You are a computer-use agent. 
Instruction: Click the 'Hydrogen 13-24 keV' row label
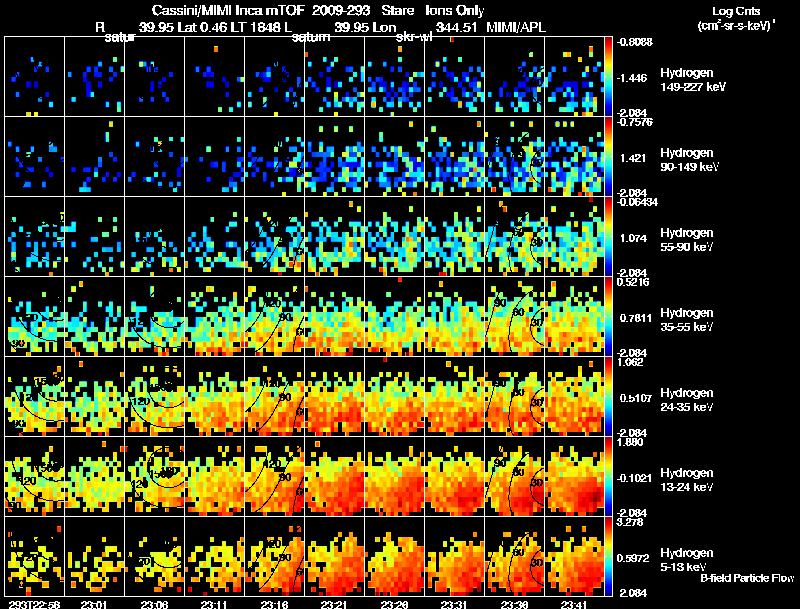[x=687, y=480]
